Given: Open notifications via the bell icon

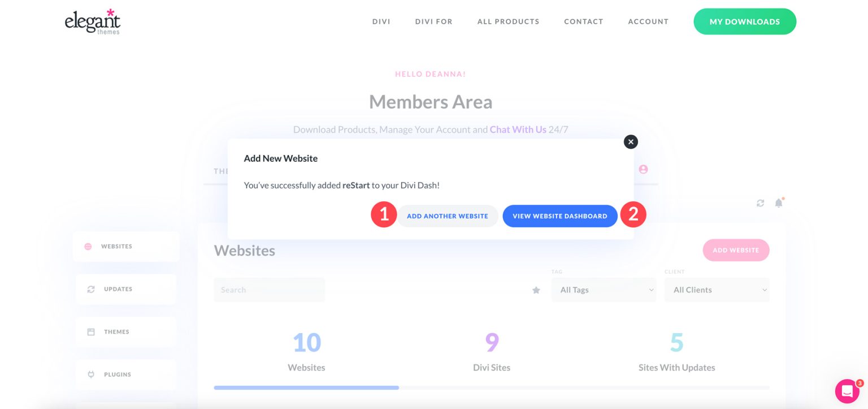Looking at the screenshot, I should 778,203.
